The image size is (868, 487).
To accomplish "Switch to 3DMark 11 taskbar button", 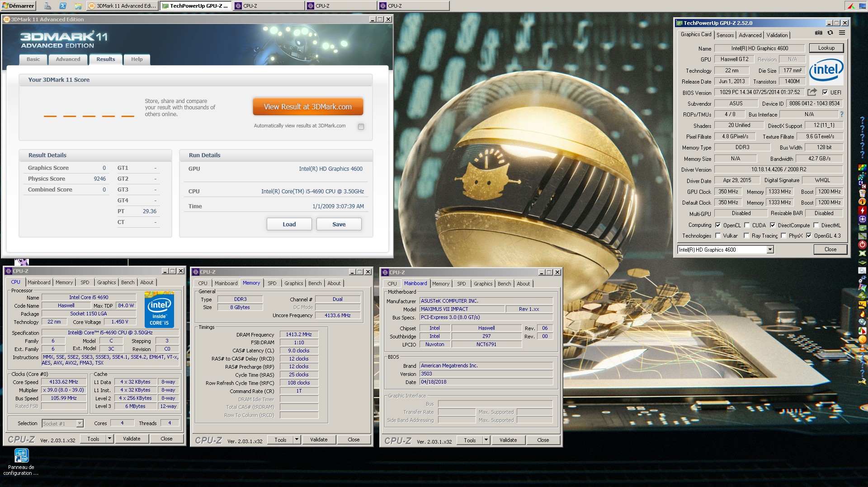I will 122,6.
